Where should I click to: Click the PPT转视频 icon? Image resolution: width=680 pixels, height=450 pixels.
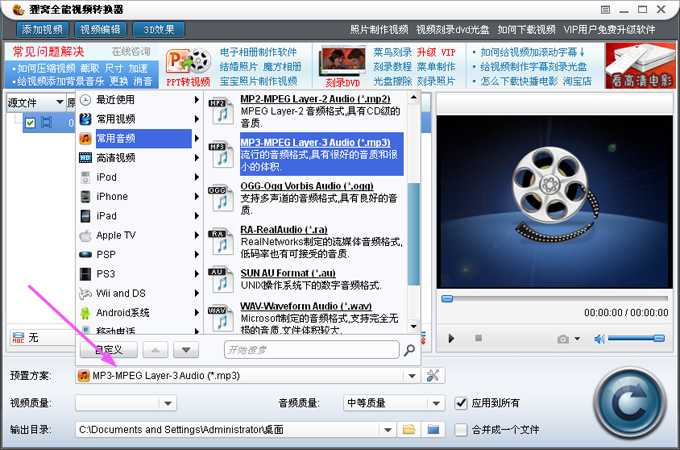pos(187,66)
